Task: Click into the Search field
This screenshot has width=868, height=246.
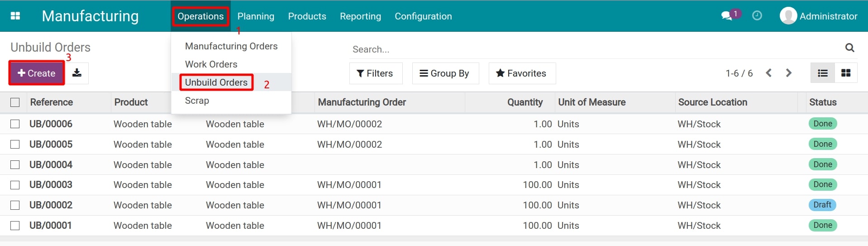Action: tap(588, 49)
